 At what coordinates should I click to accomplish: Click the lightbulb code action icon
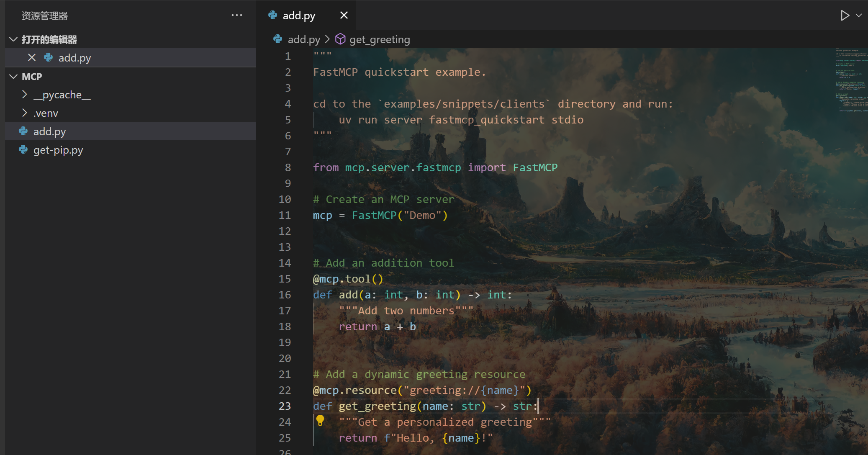[x=320, y=420]
